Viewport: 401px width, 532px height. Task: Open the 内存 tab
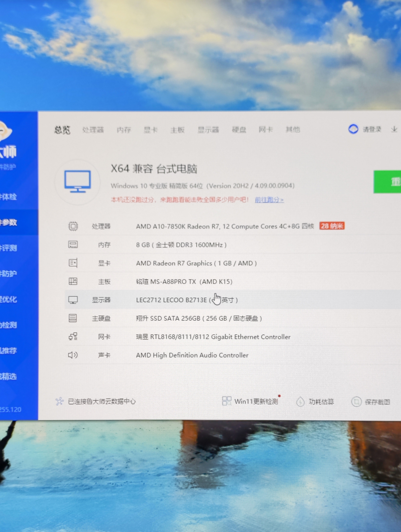click(x=124, y=130)
